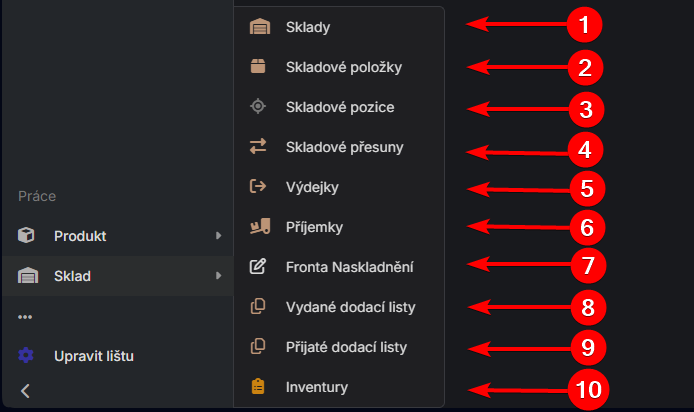
Task: Click the copy icon beside Přijaté dodací listy
Action: click(259, 347)
